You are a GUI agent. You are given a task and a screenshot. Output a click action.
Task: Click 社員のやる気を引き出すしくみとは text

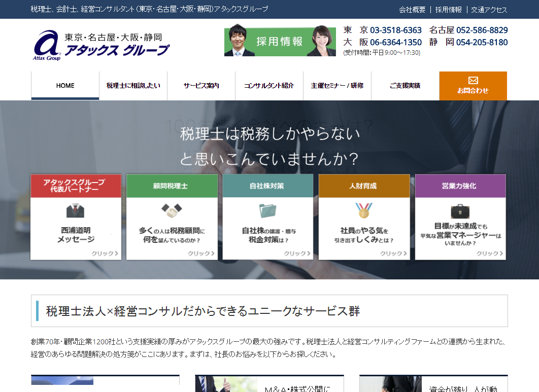[364, 235]
